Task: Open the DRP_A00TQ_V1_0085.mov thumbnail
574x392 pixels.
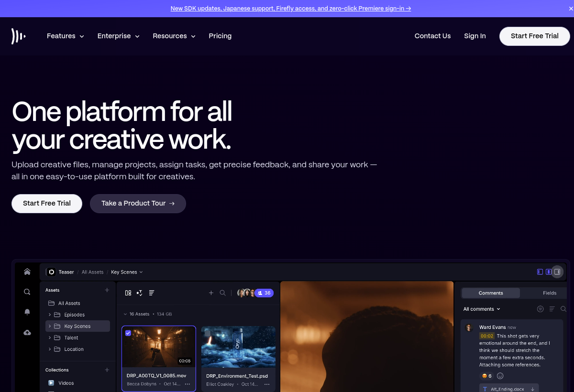Action: point(159,347)
